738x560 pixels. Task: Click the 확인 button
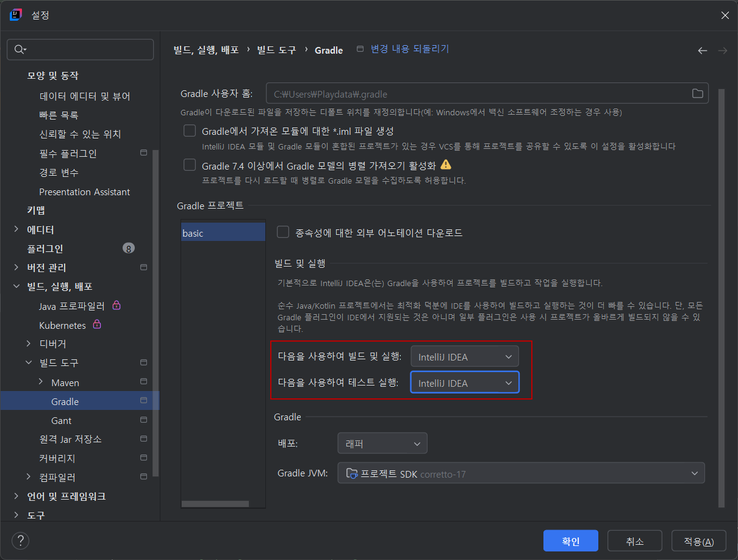(571, 540)
